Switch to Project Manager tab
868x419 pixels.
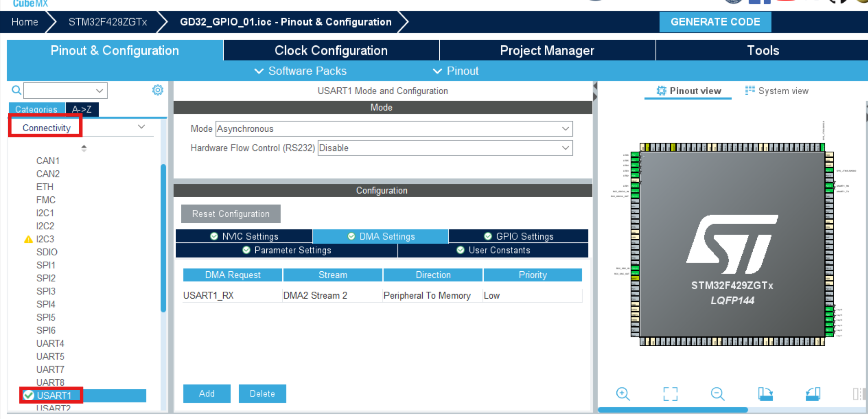click(547, 50)
